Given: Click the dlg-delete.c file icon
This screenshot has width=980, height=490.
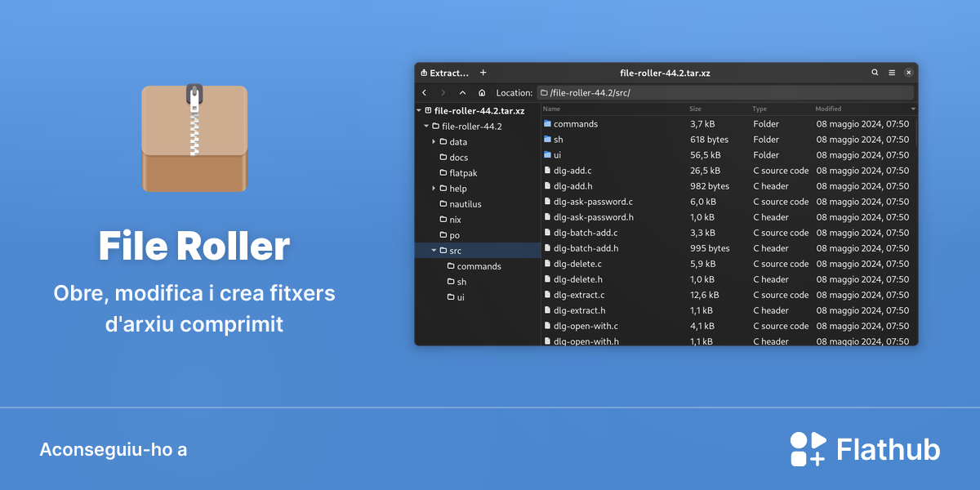Looking at the screenshot, I should point(547,264).
